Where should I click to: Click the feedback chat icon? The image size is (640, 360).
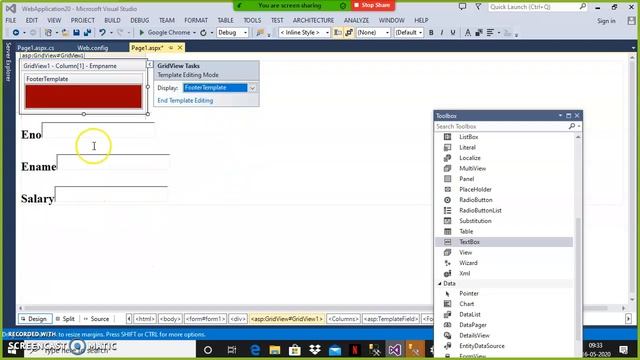point(462,7)
